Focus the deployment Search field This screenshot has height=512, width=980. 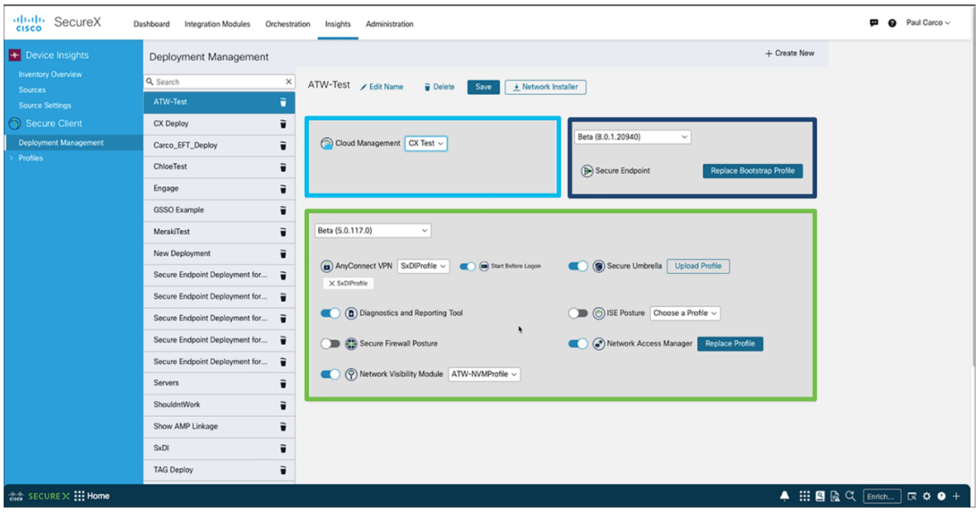[x=219, y=81]
